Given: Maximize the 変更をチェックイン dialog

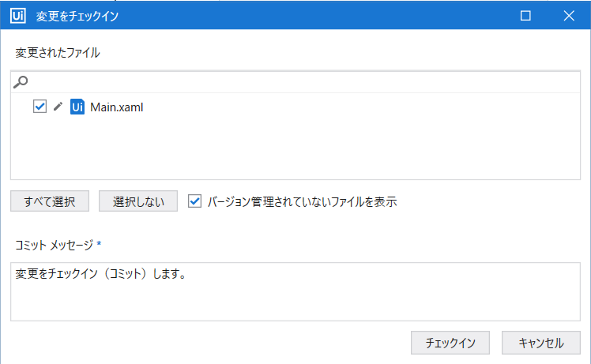Looking at the screenshot, I should tap(525, 16).
